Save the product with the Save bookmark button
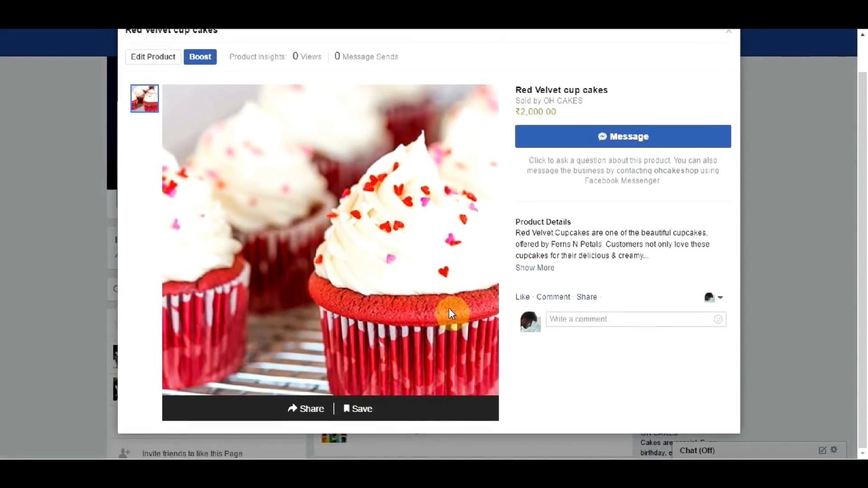Viewport: 868px width, 488px height. point(358,409)
